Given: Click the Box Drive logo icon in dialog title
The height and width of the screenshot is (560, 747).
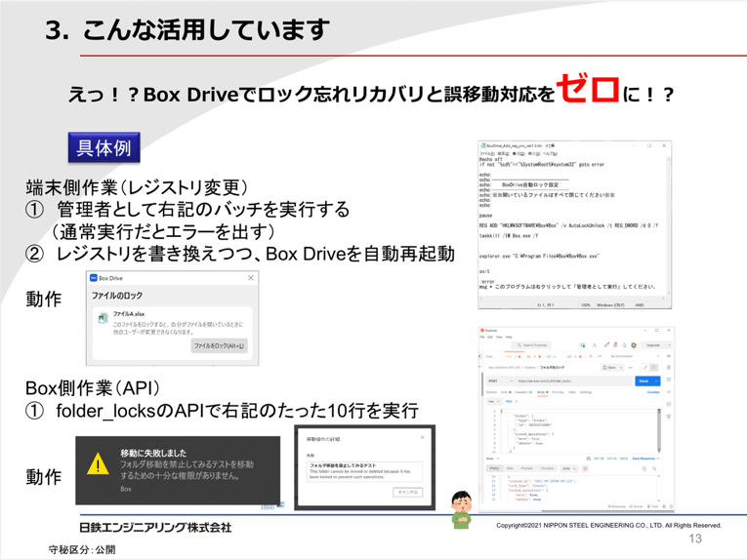Looking at the screenshot, I should coord(94,278).
